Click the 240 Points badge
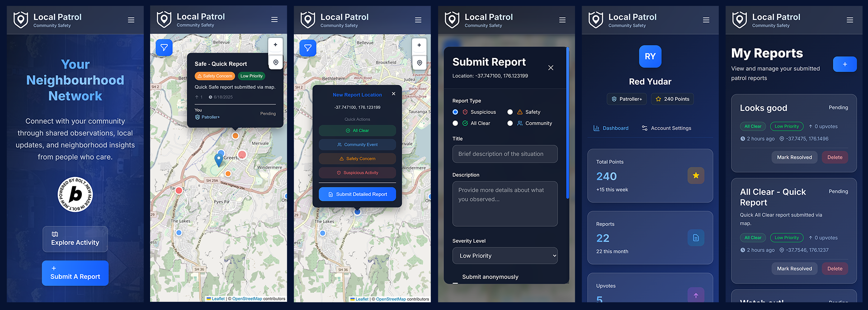 (x=672, y=99)
